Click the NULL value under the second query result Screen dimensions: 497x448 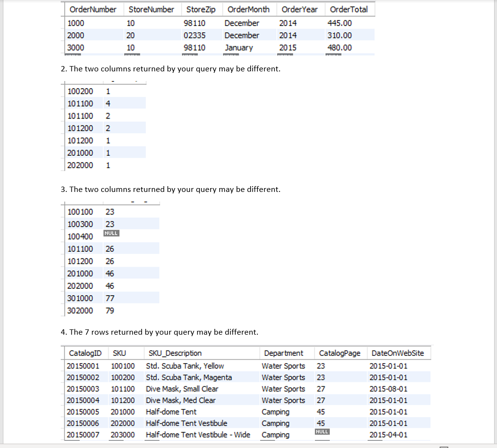[x=111, y=233]
